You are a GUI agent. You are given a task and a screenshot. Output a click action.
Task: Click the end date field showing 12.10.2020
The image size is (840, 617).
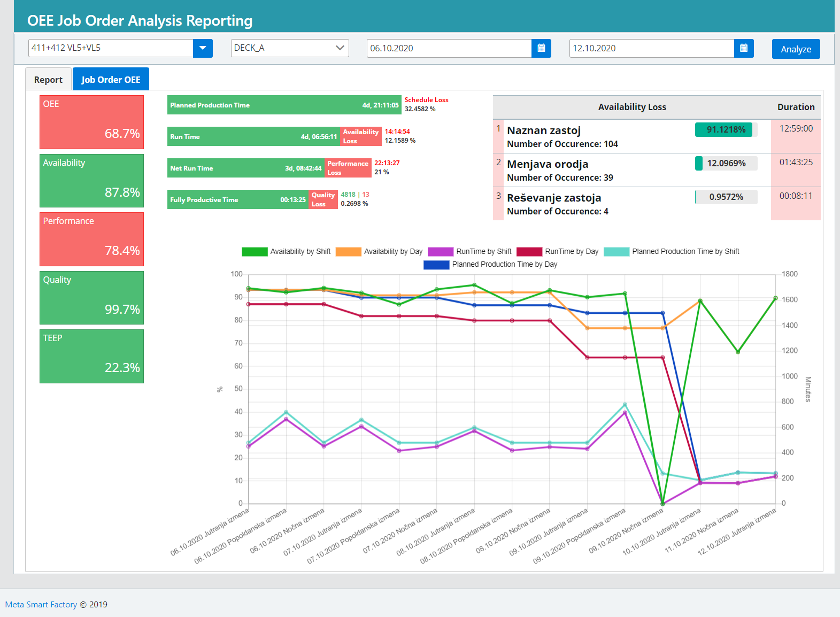651,48
